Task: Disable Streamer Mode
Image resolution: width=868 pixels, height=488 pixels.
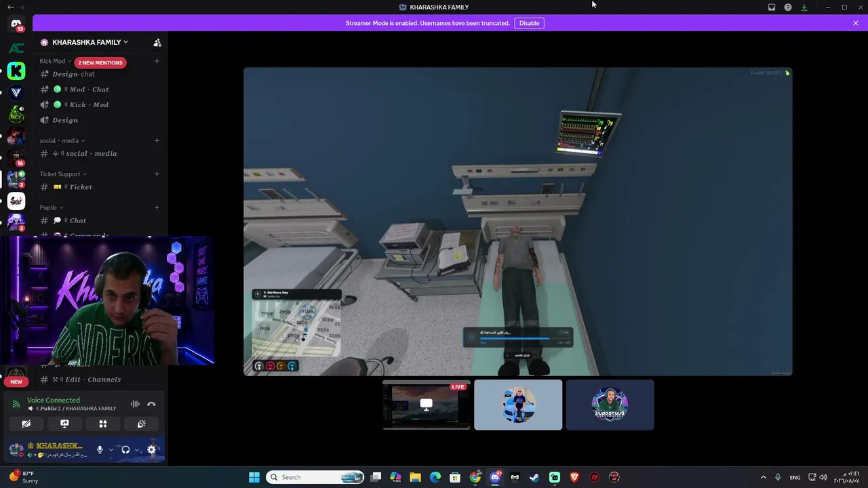Action: tap(529, 23)
